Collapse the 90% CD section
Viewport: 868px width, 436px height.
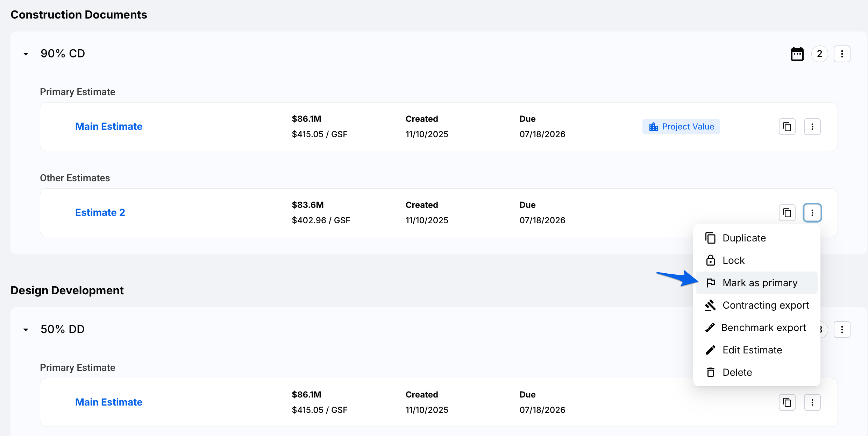(26, 54)
